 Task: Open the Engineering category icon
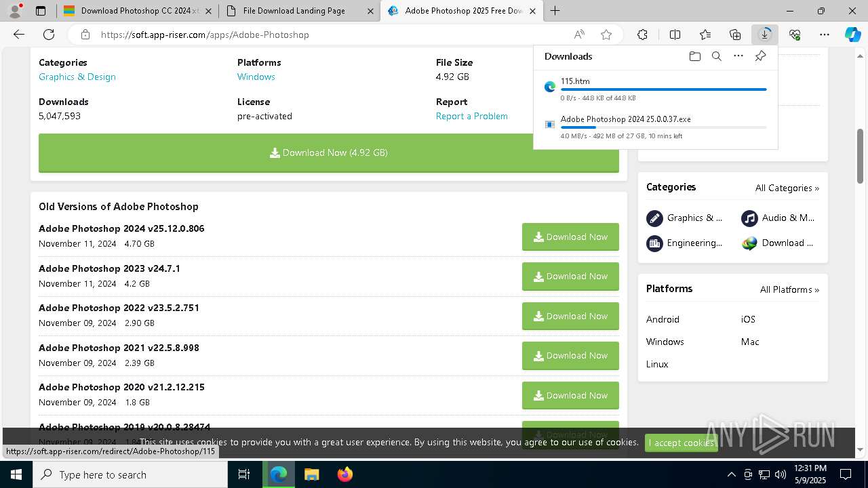coord(654,243)
